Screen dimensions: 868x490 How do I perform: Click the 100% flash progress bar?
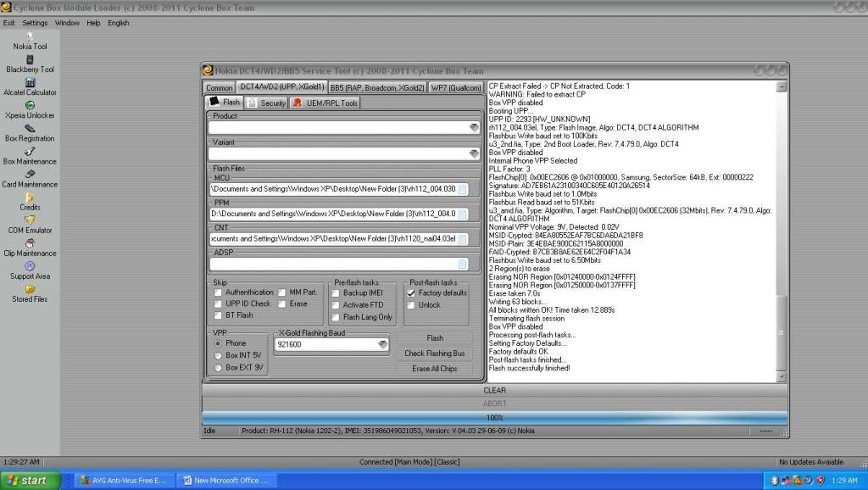coord(494,417)
